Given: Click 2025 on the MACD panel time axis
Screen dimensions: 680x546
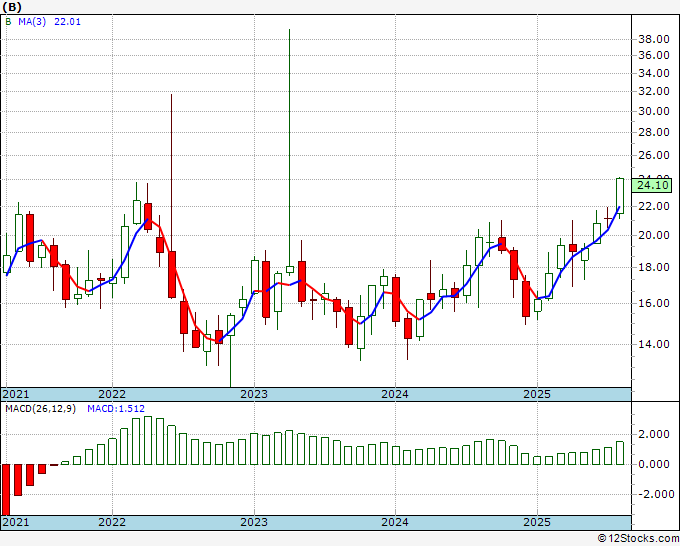Looking at the screenshot, I should 537,522.
